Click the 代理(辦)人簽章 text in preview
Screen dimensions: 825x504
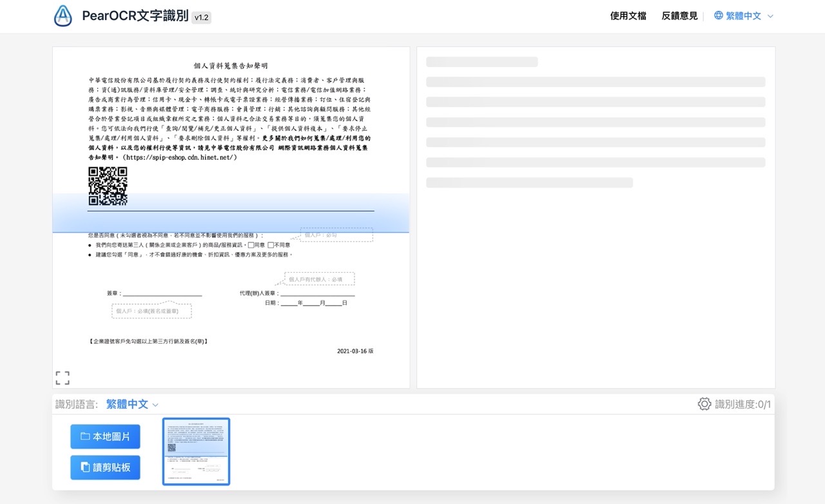[x=259, y=293]
